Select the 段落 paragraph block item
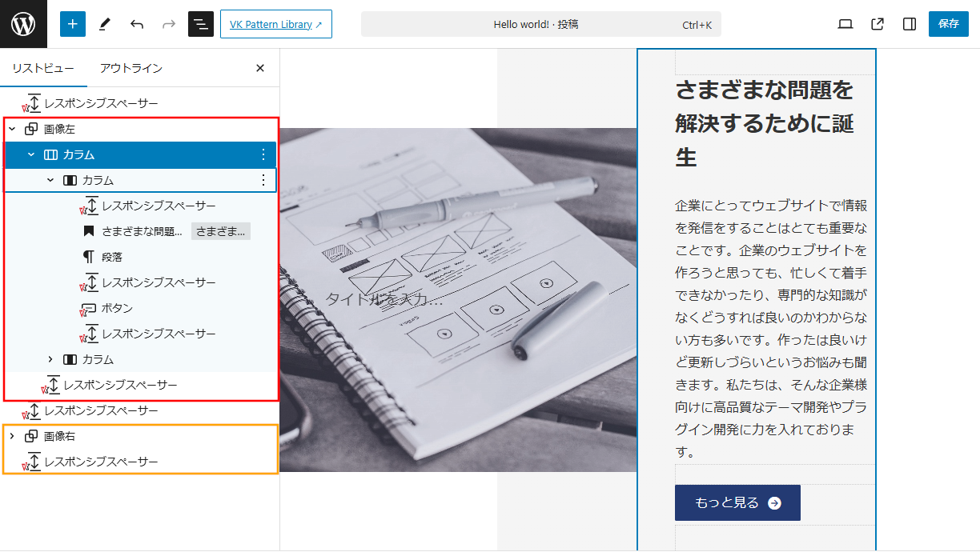The height and width of the screenshot is (552, 980). (112, 257)
